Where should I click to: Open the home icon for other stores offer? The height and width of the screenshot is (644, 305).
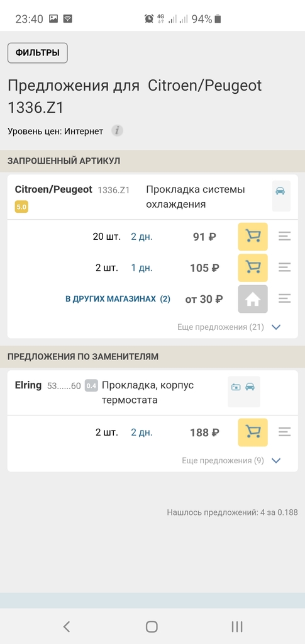pos(253,299)
